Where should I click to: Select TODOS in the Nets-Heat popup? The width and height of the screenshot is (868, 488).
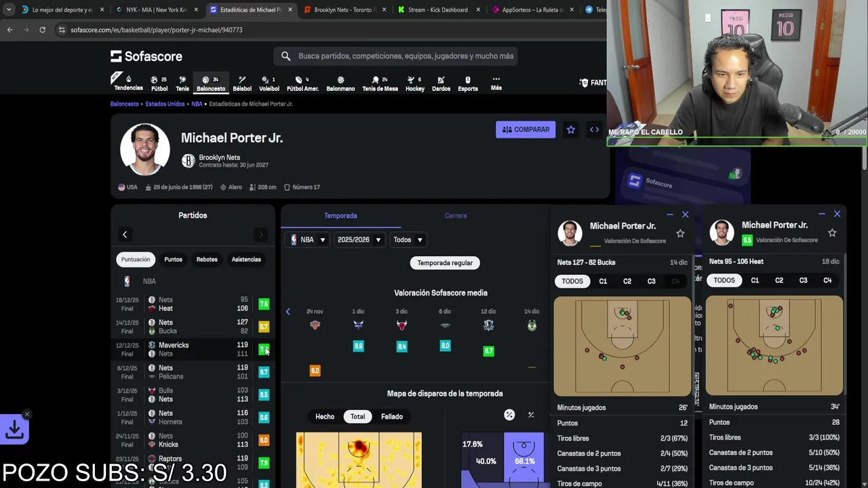(724, 280)
